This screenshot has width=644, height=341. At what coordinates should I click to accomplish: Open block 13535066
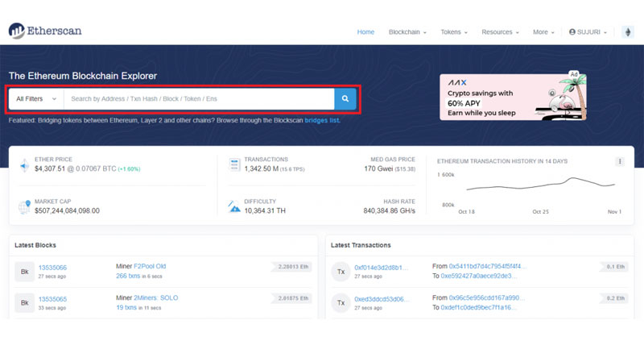(52, 268)
